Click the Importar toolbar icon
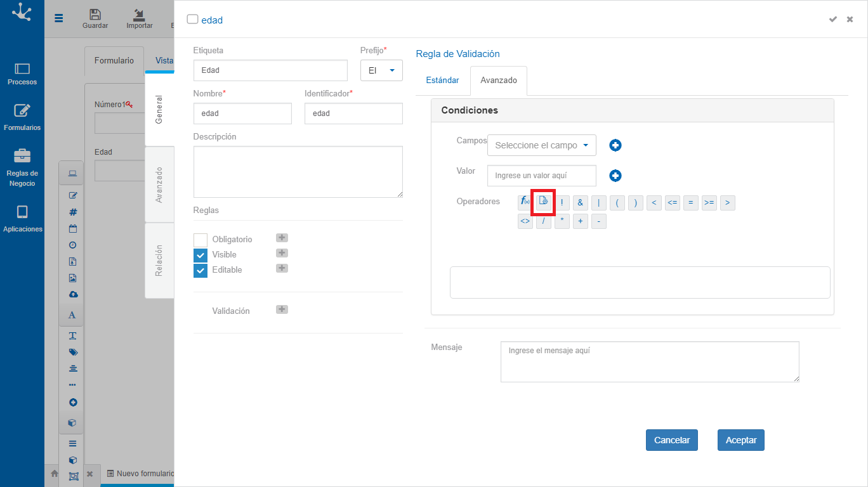This screenshot has width=868, height=487. [x=140, y=19]
